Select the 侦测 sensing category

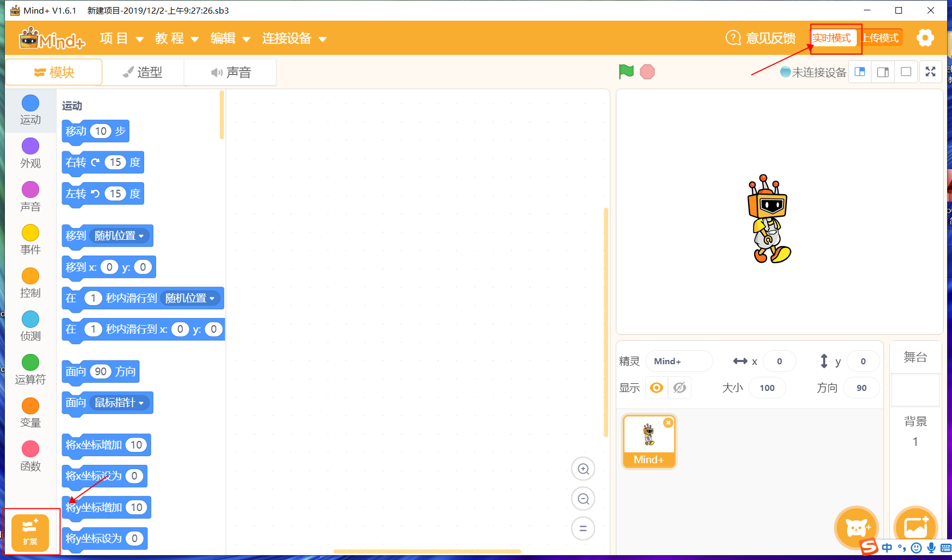click(30, 326)
